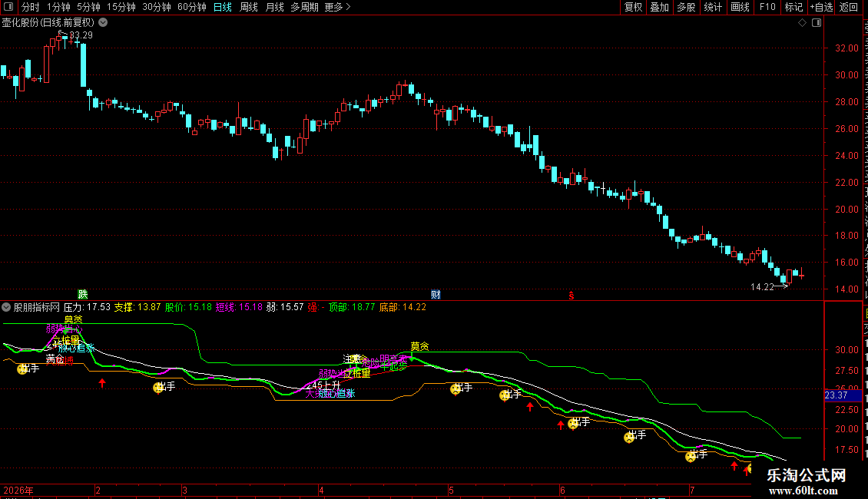This screenshot has height=499, width=868.
Task: Click the blue 23.37 value box
Action: point(843,395)
